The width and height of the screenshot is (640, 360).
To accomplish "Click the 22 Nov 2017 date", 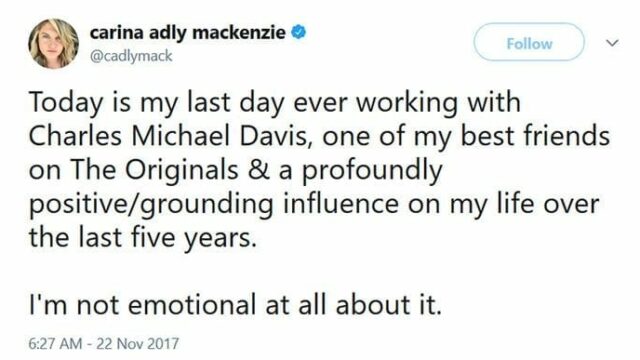I will [x=138, y=344].
